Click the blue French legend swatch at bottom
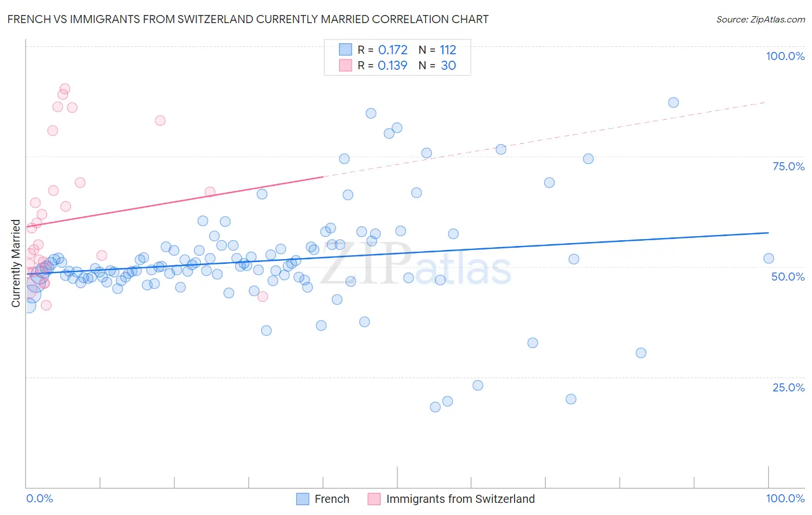The width and height of the screenshot is (812, 515). click(x=303, y=499)
